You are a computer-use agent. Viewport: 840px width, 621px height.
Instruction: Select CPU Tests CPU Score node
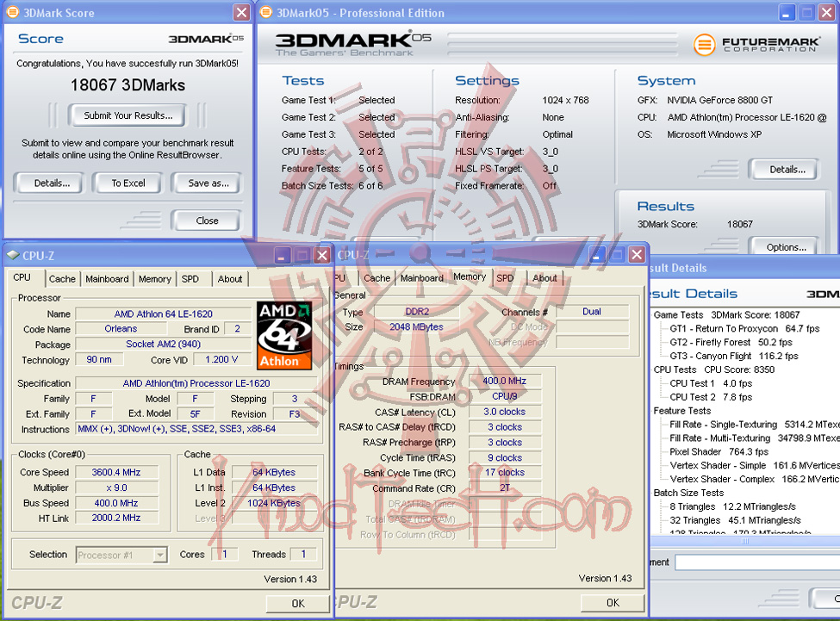click(713, 369)
